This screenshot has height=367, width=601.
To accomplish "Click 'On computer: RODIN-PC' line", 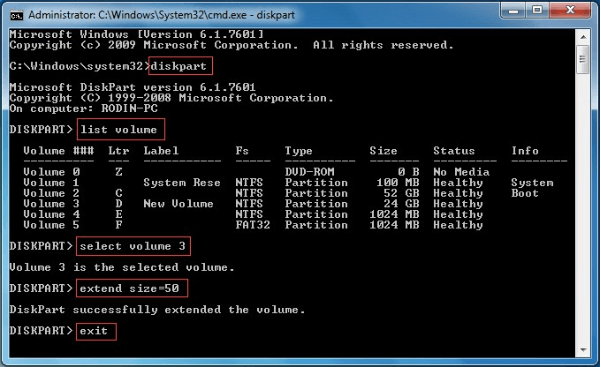I will [x=84, y=109].
